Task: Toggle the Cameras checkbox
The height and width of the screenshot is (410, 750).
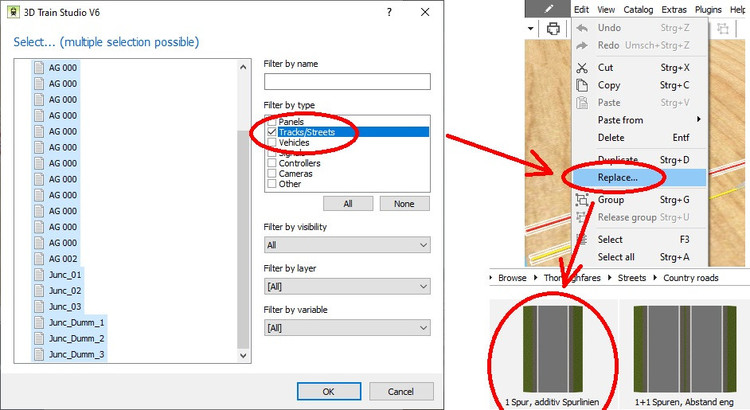Action: [x=272, y=174]
